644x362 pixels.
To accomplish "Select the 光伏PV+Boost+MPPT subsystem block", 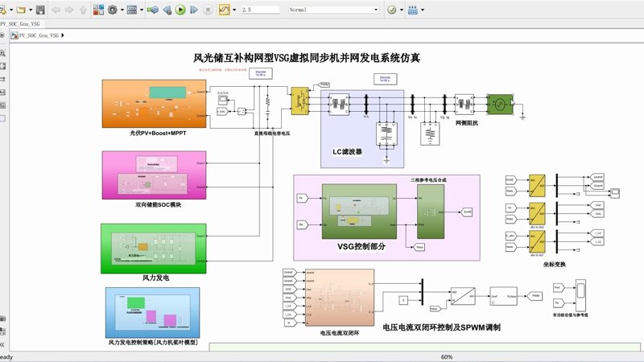I will tap(154, 104).
